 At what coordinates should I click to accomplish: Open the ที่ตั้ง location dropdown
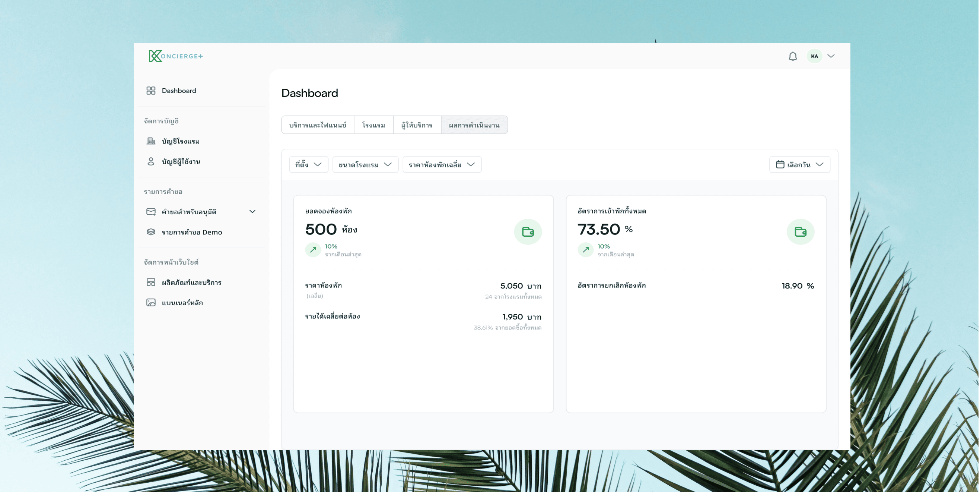pos(308,164)
